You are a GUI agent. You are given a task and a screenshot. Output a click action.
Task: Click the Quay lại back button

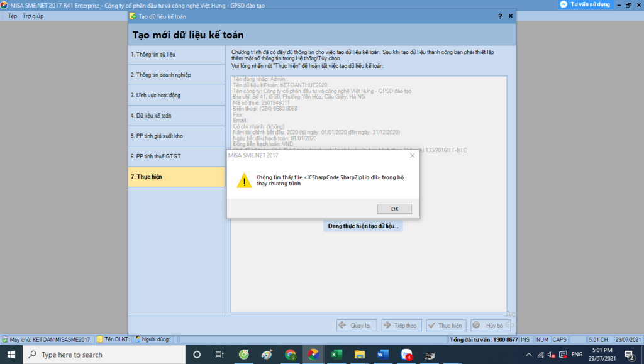pyautogui.click(x=357, y=326)
